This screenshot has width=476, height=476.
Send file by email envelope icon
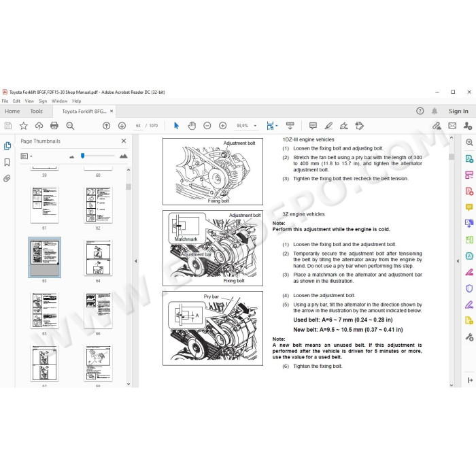point(452,126)
